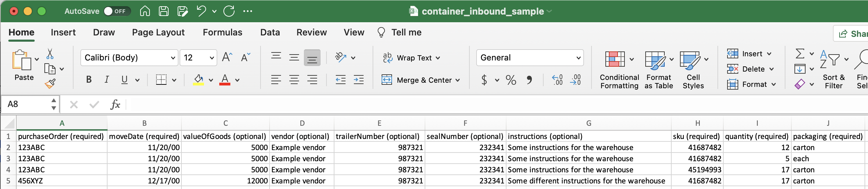The width and height of the screenshot is (868, 189).
Task: Click the Delete cells icon
Action: (732, 69)
